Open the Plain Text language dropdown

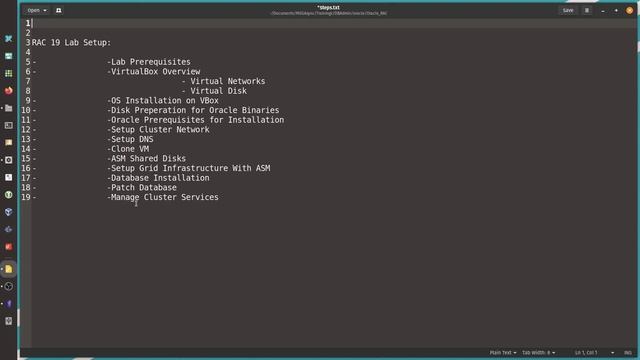coord(502,352)
